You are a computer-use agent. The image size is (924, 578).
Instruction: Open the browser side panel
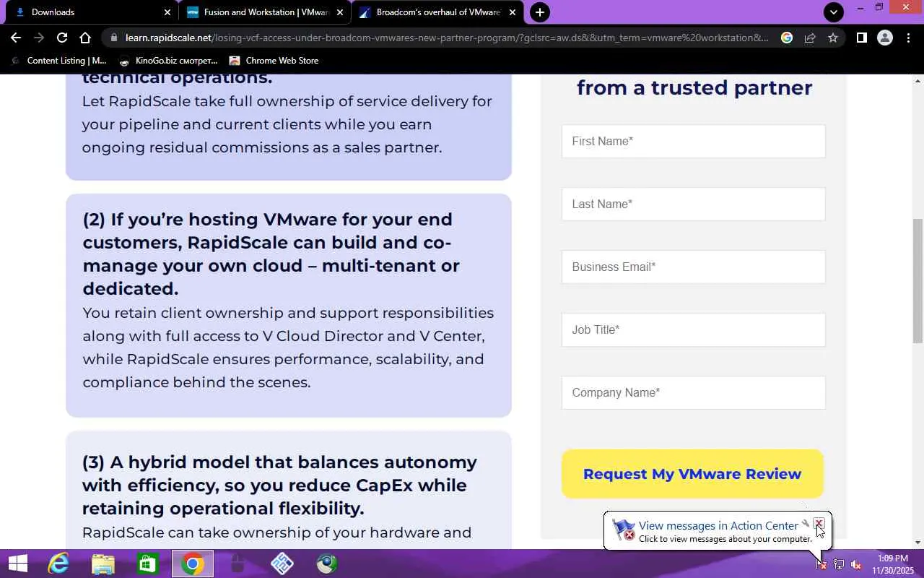(861, 38)
